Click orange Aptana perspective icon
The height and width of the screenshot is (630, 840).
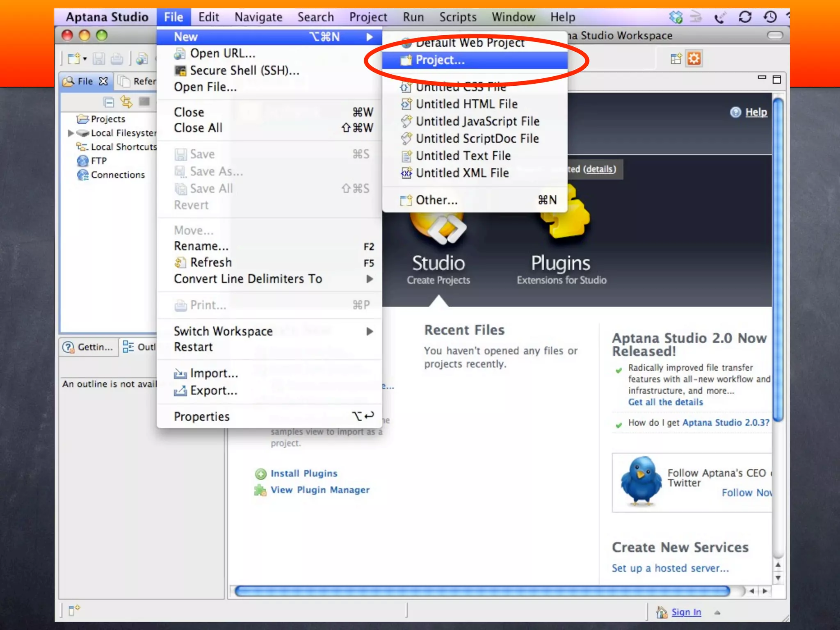[x=694, y=59]
